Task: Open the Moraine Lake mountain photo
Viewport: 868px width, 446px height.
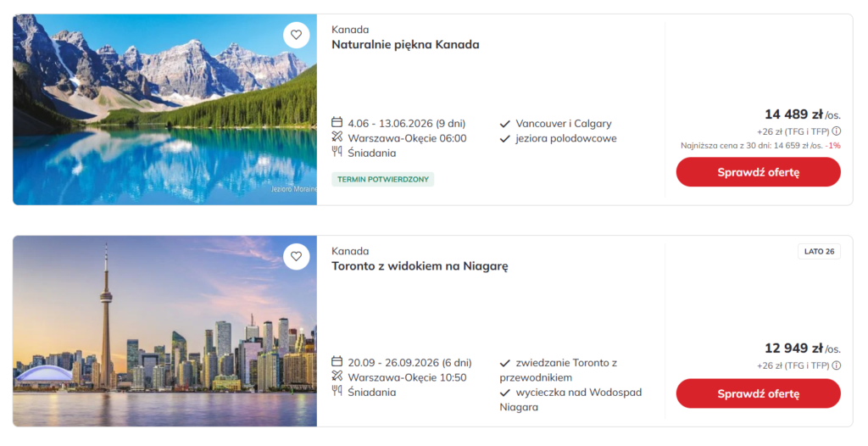Action: (x=164, y=109)
